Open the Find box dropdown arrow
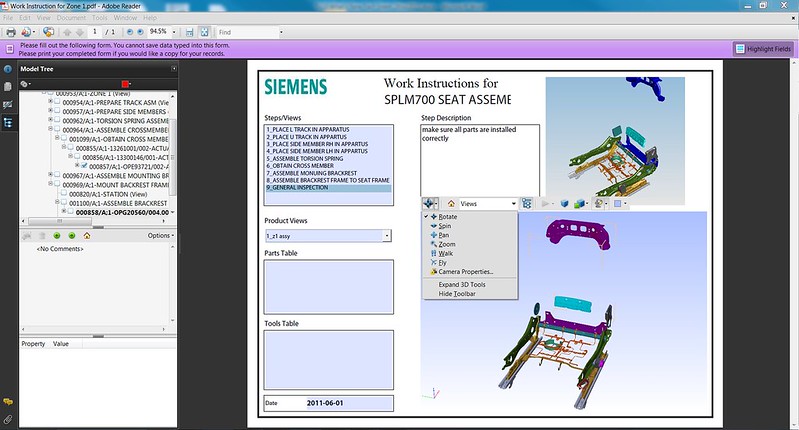The image size is (799, 430). pyautogui.click(x=281, y=32)
